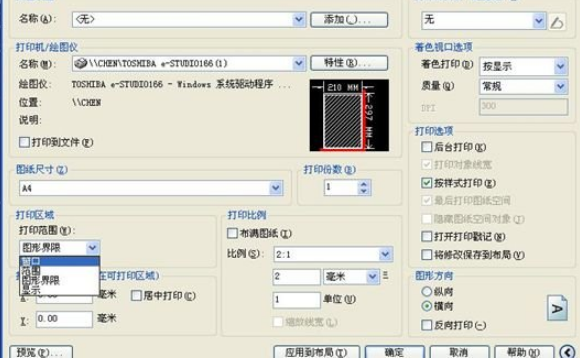Decrease print copies with down arrow
Viewport: 580px width, 362px height.
(x=364, y=191)
